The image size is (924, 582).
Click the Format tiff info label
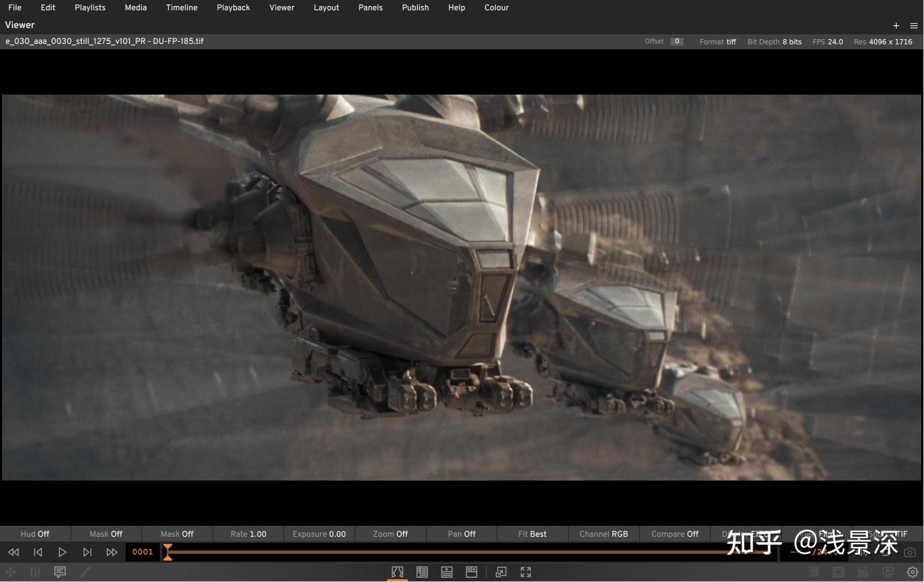(x=718, y=42)
